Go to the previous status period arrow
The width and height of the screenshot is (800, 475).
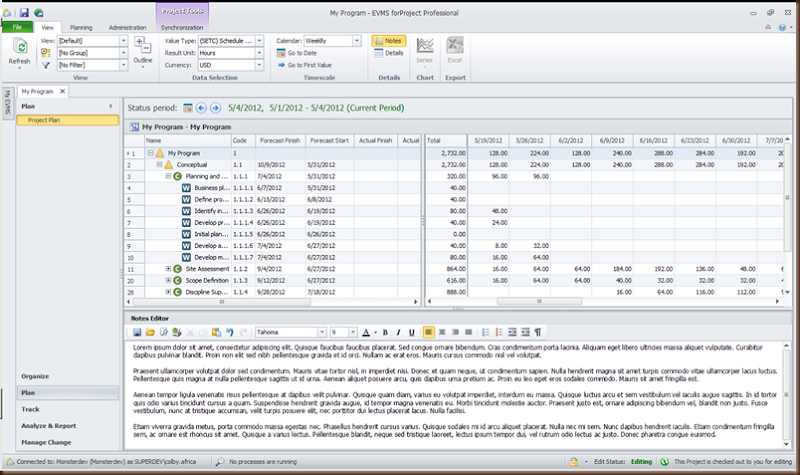point(201,107)
